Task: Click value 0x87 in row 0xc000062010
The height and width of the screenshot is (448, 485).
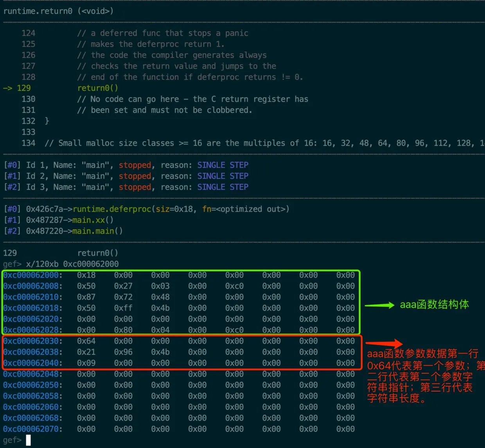Action: [86, 297]
